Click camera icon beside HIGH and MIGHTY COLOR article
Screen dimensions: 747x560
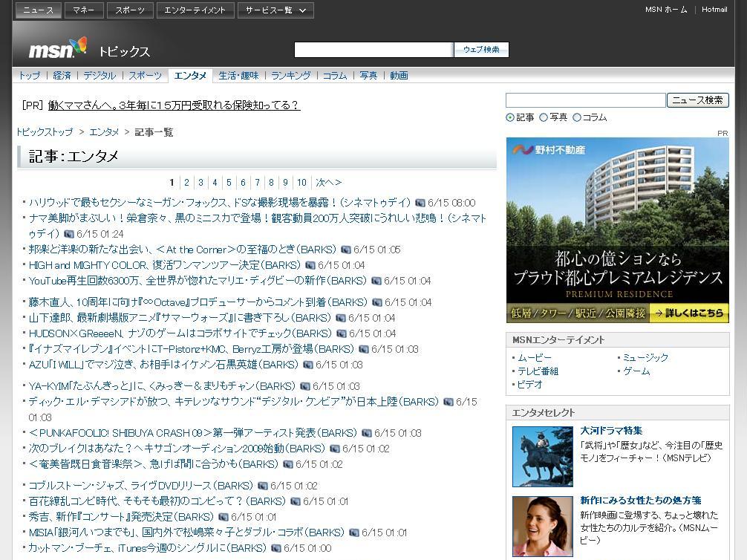point(310,265)
